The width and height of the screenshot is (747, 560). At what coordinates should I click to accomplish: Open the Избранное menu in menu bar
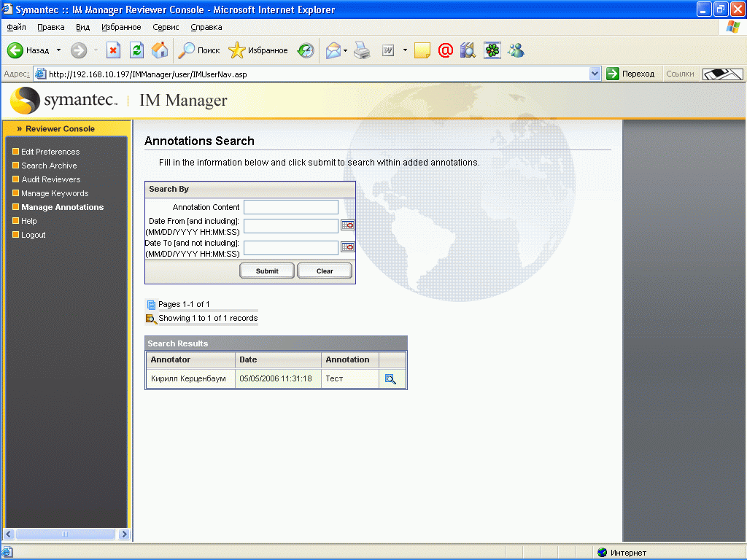[121, 27]
